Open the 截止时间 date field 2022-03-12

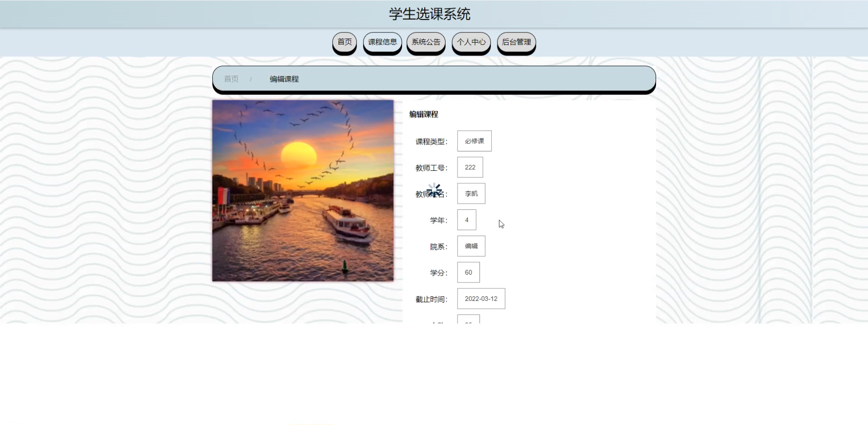481,299
